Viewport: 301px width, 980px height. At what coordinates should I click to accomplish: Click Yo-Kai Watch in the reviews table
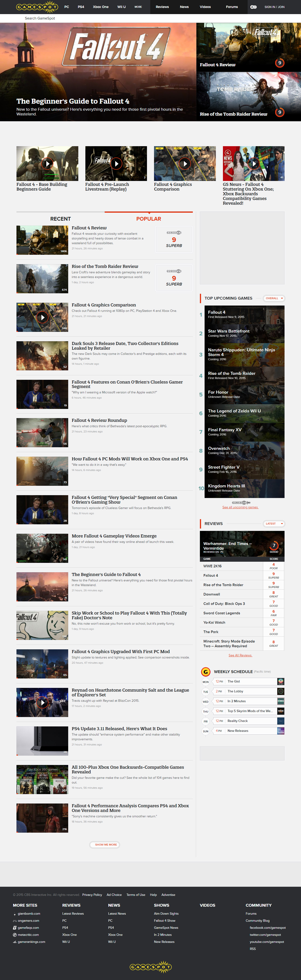coord(214,622)
